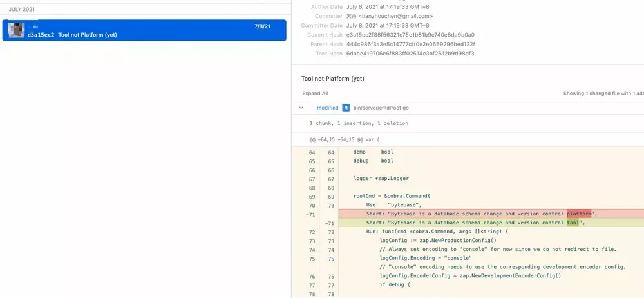Click the highlighted green word "tool"
The height and width of the screenshot is (298, 644).
tap(573, 223)
